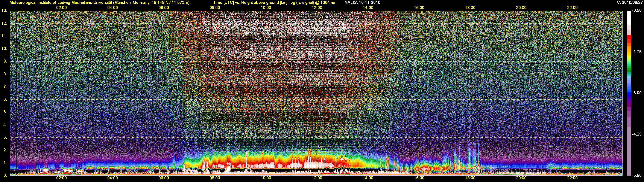Viewport: 644px width, 182px height.
Task: Select the 14:00 label on the top time axis
Action: 368,8
